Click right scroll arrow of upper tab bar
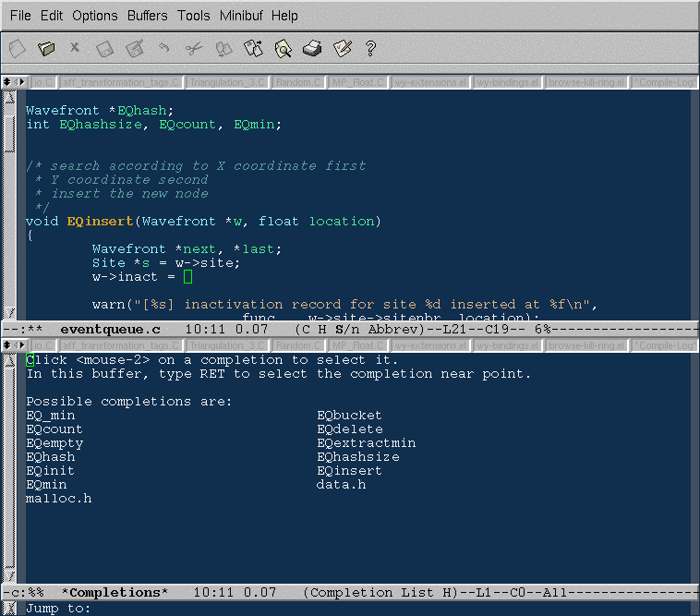This screenshot has width=700, height=616. [20, 82]
